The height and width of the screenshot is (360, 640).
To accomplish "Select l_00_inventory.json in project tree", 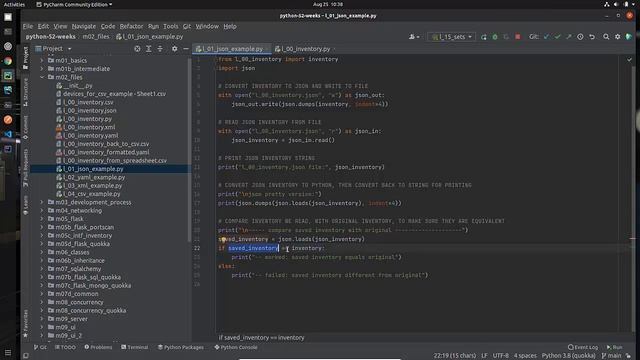I will click(x=90, y=111).
